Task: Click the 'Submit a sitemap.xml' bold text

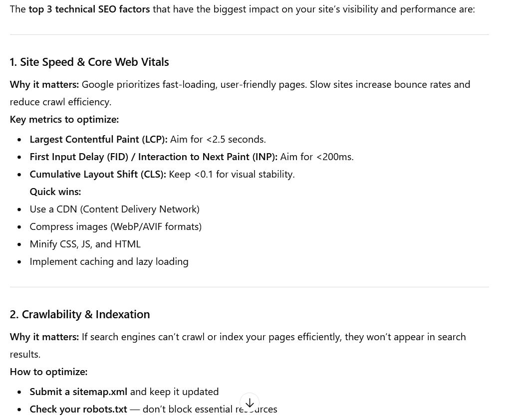Action: pos(78,391)
